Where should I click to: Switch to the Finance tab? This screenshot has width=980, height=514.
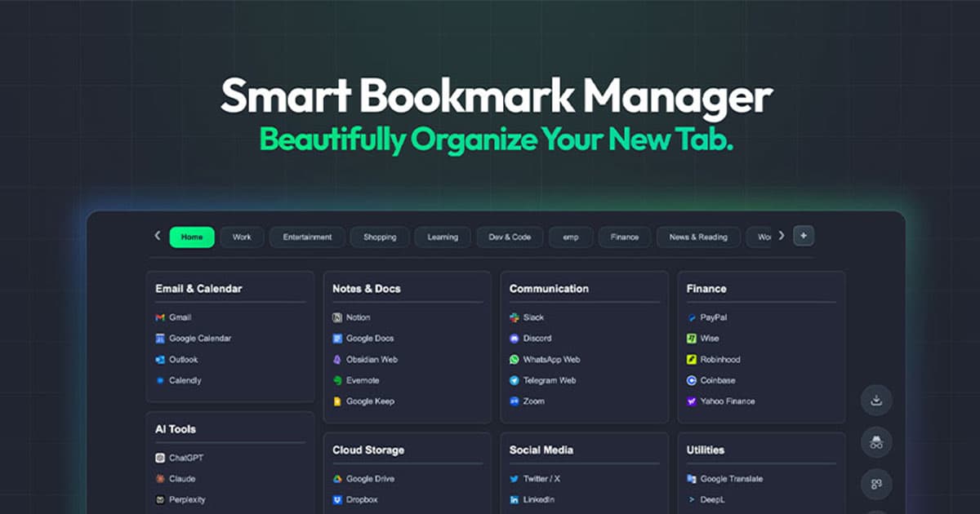pos(625,237)
